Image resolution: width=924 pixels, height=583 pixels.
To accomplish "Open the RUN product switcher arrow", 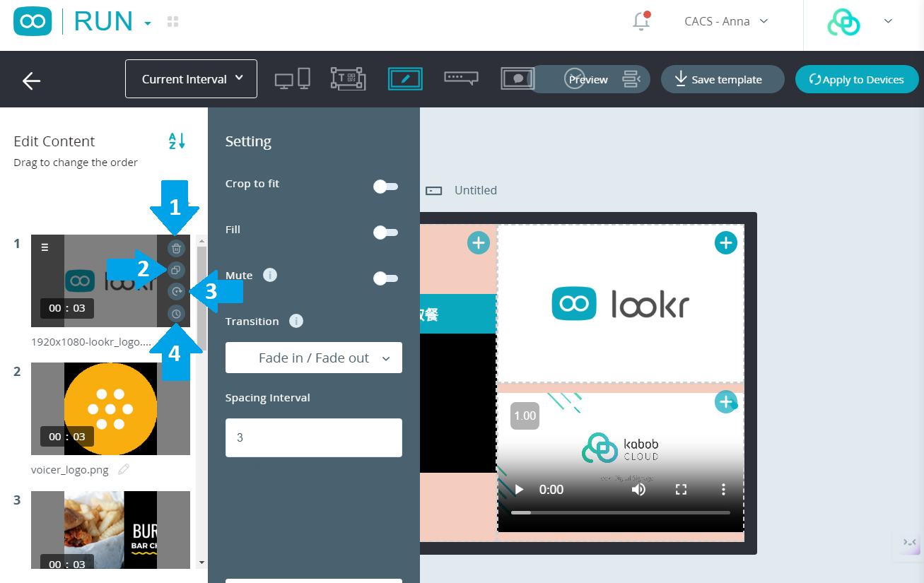I will [x=147, y=23].
